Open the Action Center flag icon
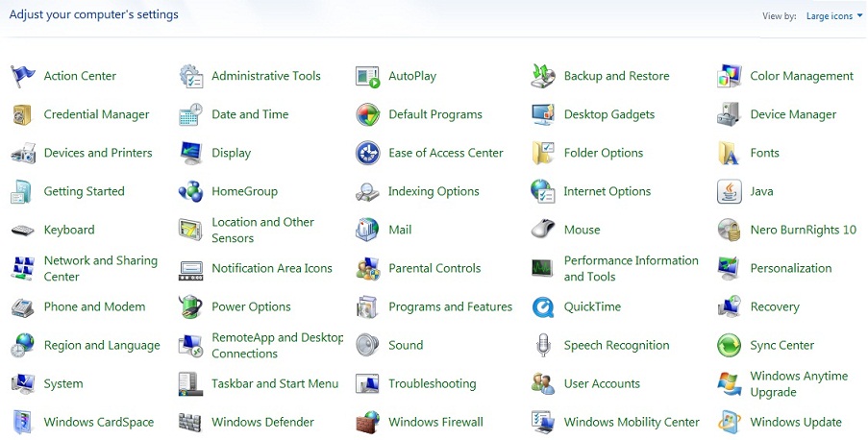Screen dimensions: 868x440 tap(23, 77)
